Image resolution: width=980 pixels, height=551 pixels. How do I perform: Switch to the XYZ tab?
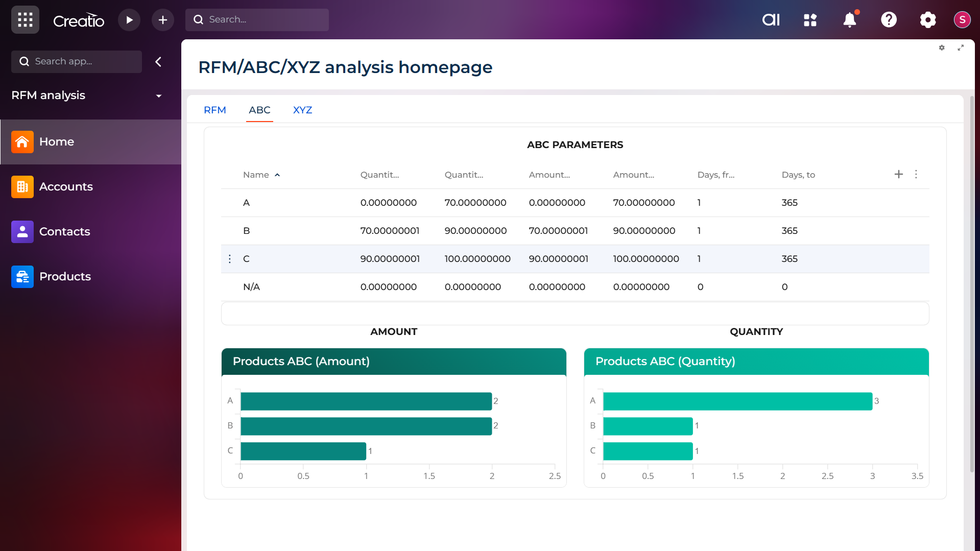302,110
